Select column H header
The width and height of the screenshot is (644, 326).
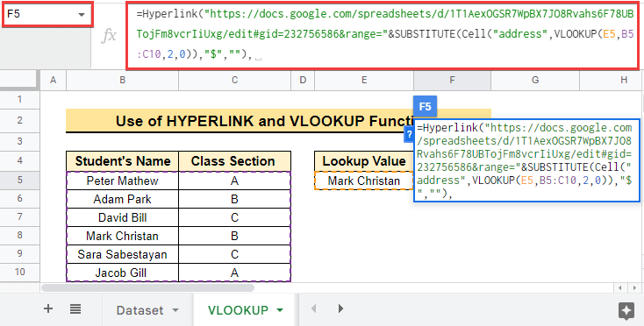pos(612,80)
